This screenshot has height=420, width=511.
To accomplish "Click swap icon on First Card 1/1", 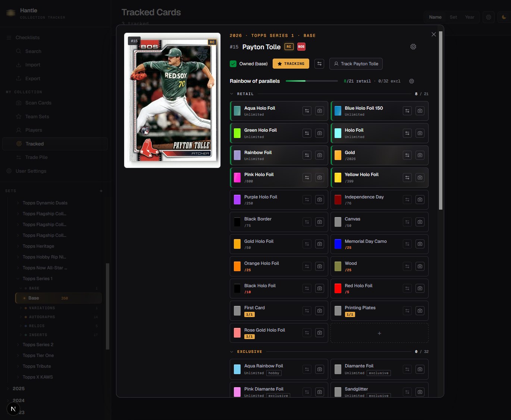I will [307, 311].
